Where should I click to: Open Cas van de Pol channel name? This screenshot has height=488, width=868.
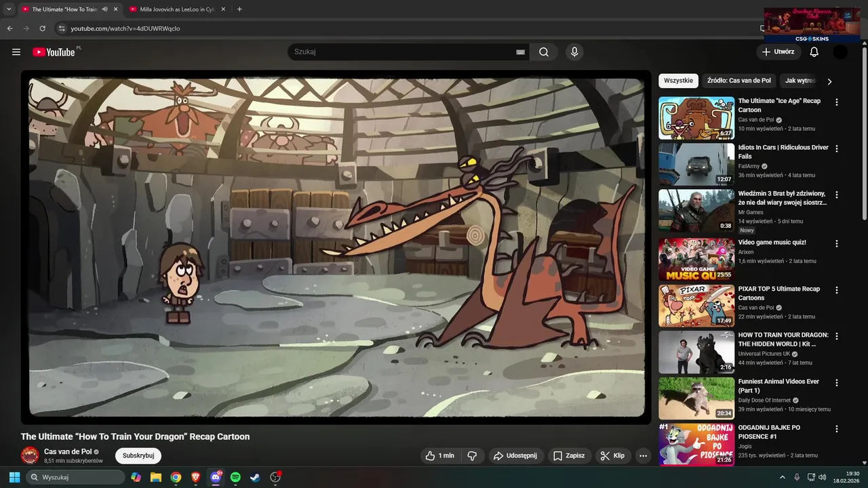[68, 451]
